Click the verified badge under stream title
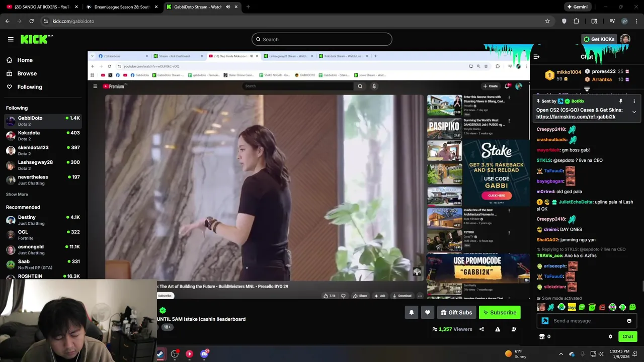Viewport: 644px width, 362px height. (163, 310)
